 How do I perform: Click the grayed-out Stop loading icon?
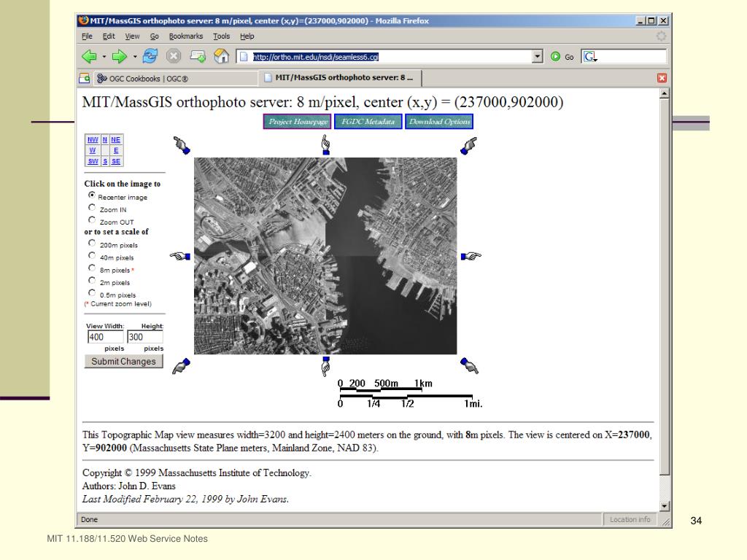174,56
